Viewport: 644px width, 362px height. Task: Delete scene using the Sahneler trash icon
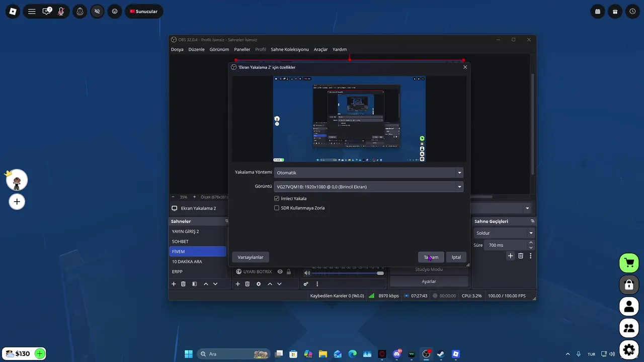coord(183,284)
